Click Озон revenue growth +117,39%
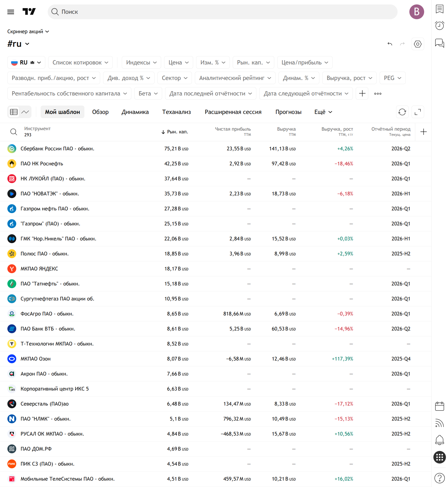448x487 pixels. [x=342, y=359]
